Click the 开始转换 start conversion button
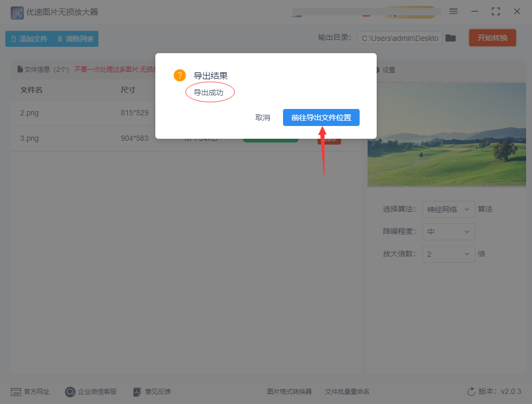The image size is (532, 404). pos(492,38)
